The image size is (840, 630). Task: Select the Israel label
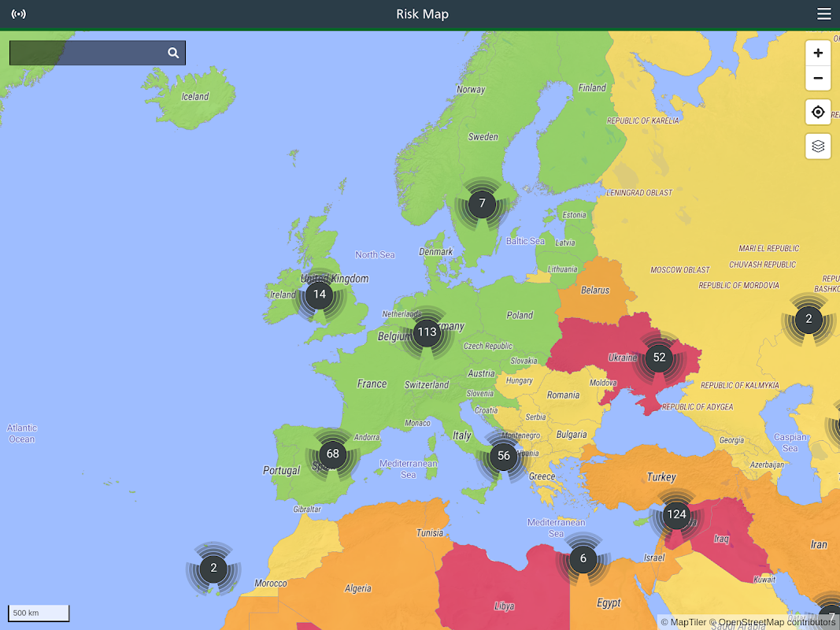(x=654, y=558)
